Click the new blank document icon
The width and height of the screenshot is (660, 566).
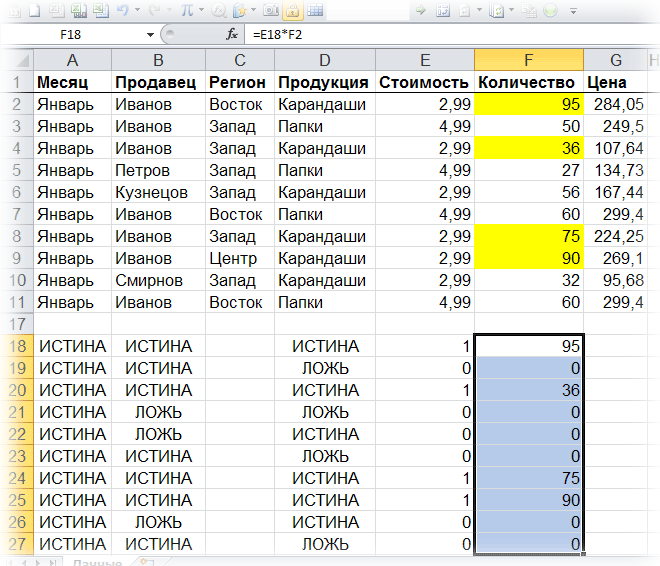click(x=35, y=10)
